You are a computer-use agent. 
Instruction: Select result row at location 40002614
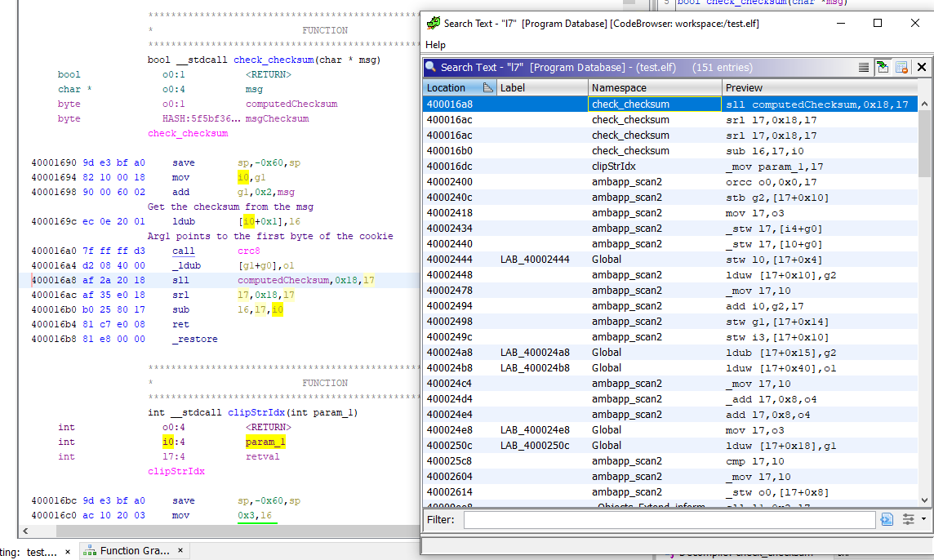click(670, 491)
